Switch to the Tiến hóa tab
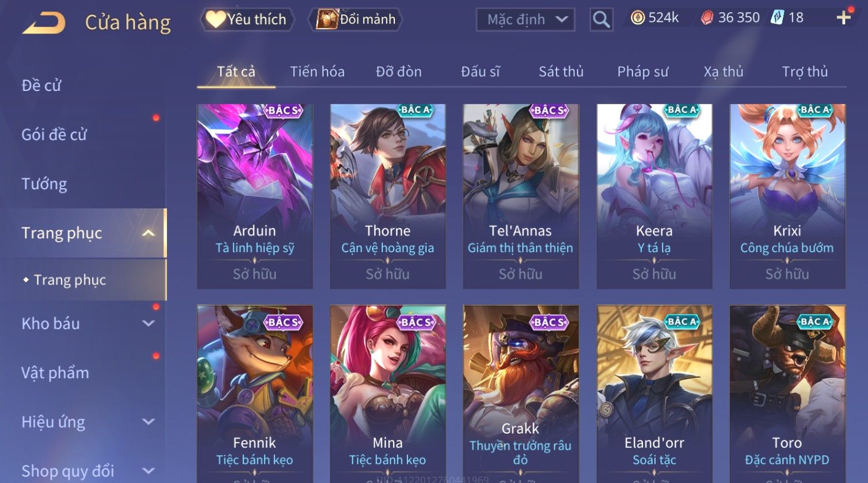 [x=317, y=71]
